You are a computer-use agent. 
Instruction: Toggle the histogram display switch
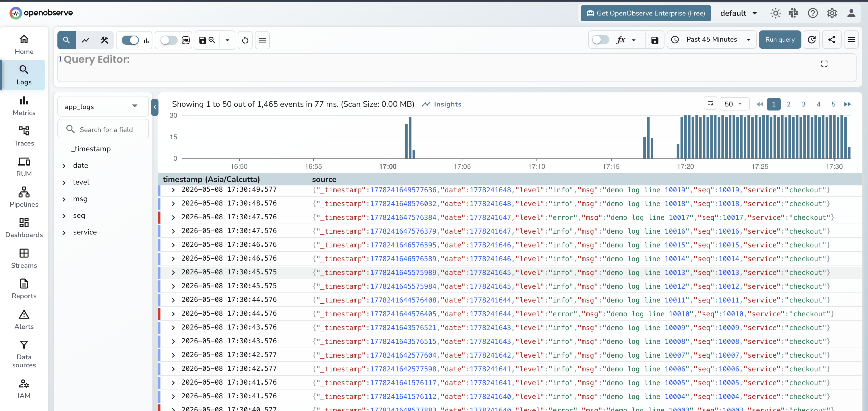130,40
